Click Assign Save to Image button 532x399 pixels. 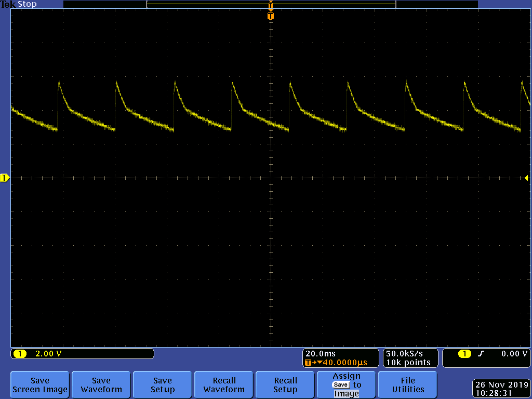click(x=347, y=385)
